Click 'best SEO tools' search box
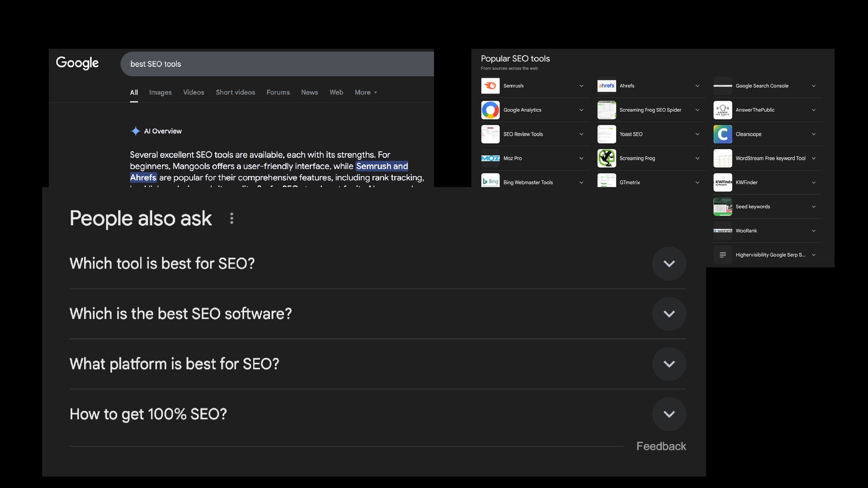Image resolution: width=868 pixels, height=488 pixels. tap(277, 64)
